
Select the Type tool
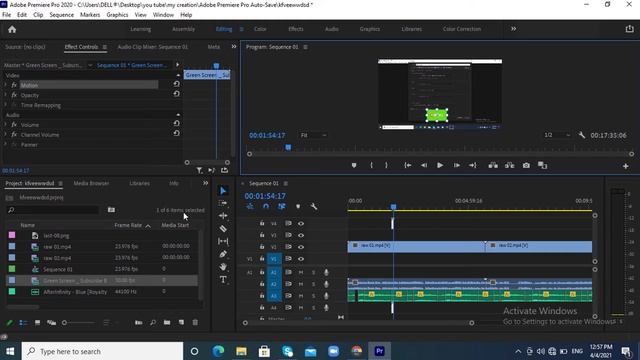[223, 280]
